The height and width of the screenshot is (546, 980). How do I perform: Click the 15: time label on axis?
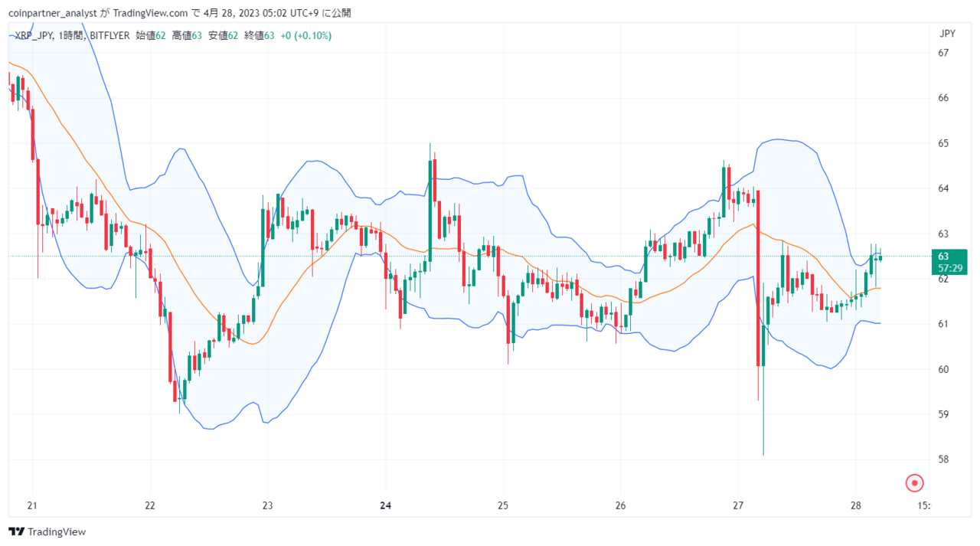click(x=923, y=505)
